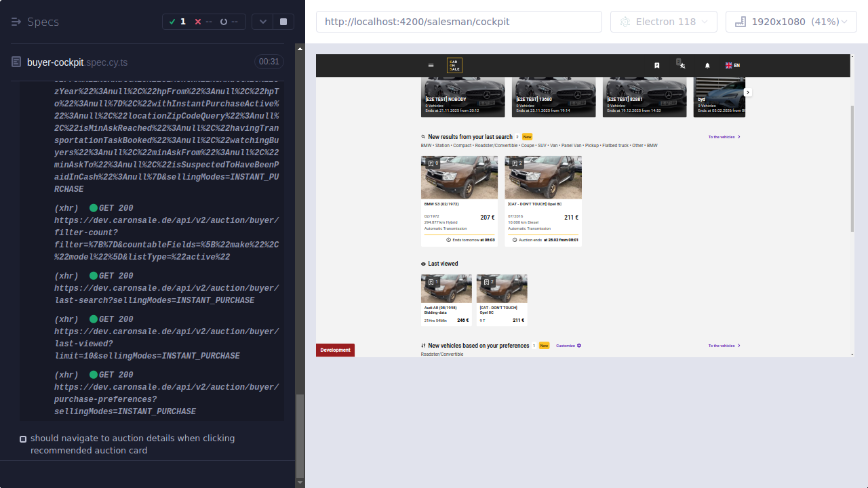Expand the auction carousel with the right arrow button
Image resolution: width=868 pixels, height=488 pixels.
pyautogui.click(x=748, y=92)
